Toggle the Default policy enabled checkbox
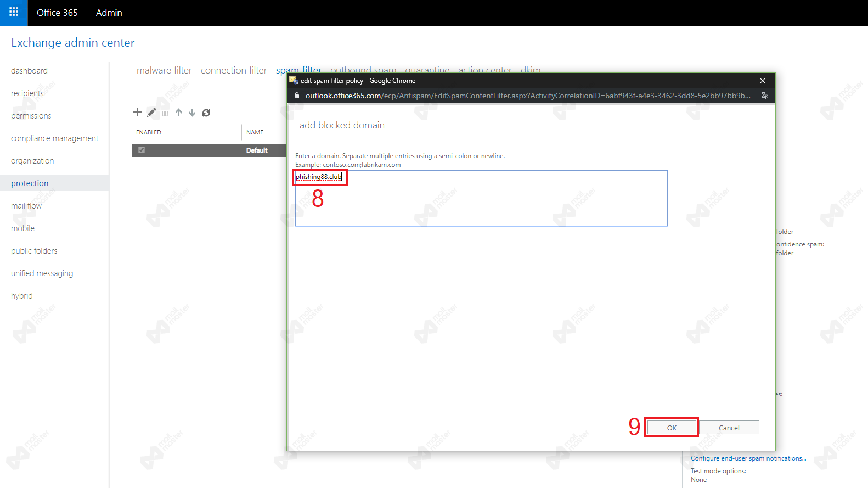868x488 pixels. pyautogui.click(x=142, y=150)
